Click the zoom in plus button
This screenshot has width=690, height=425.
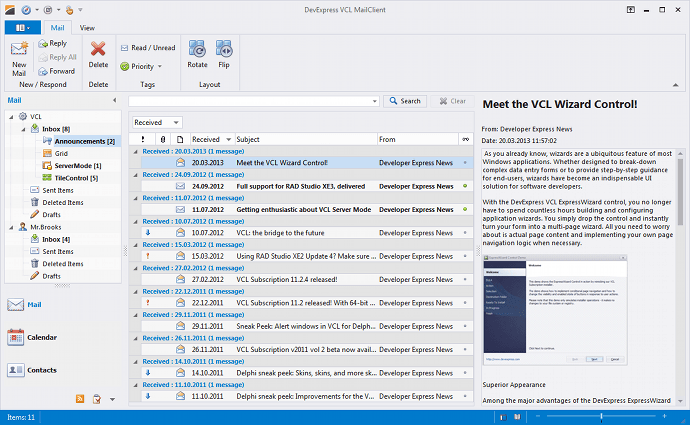coord(664,416)
